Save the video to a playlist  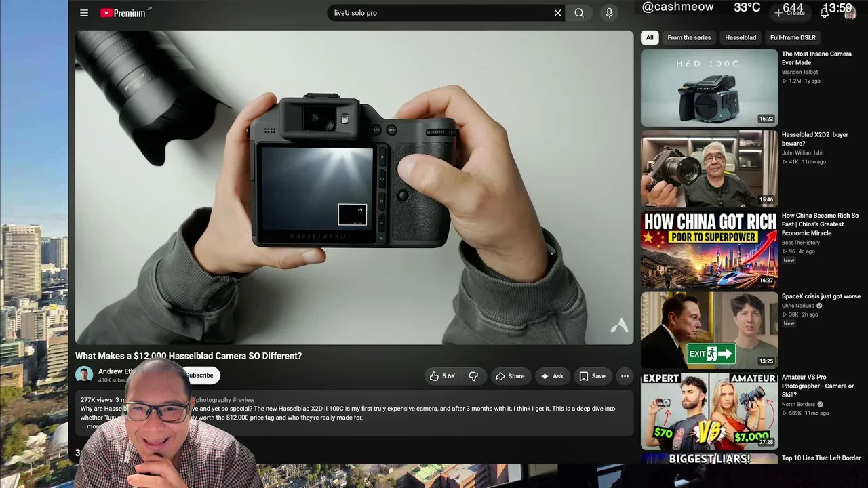coord(592,376)
